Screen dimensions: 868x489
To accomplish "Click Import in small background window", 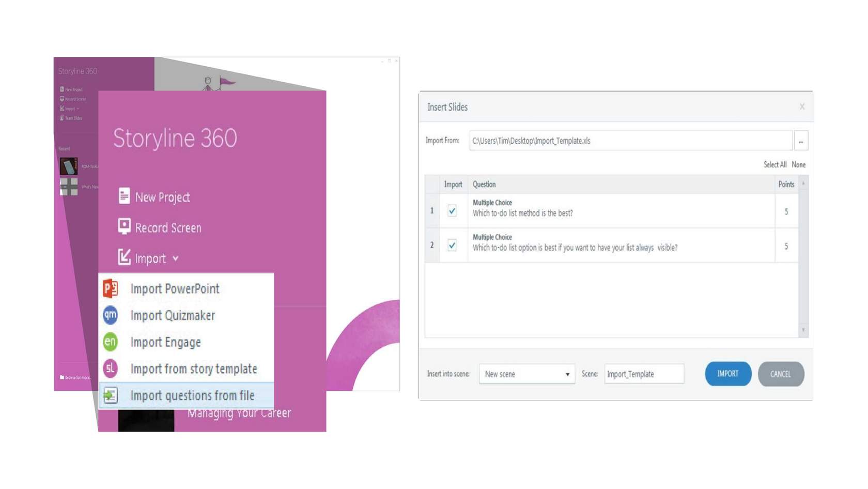I will click(x=69, y=109).
